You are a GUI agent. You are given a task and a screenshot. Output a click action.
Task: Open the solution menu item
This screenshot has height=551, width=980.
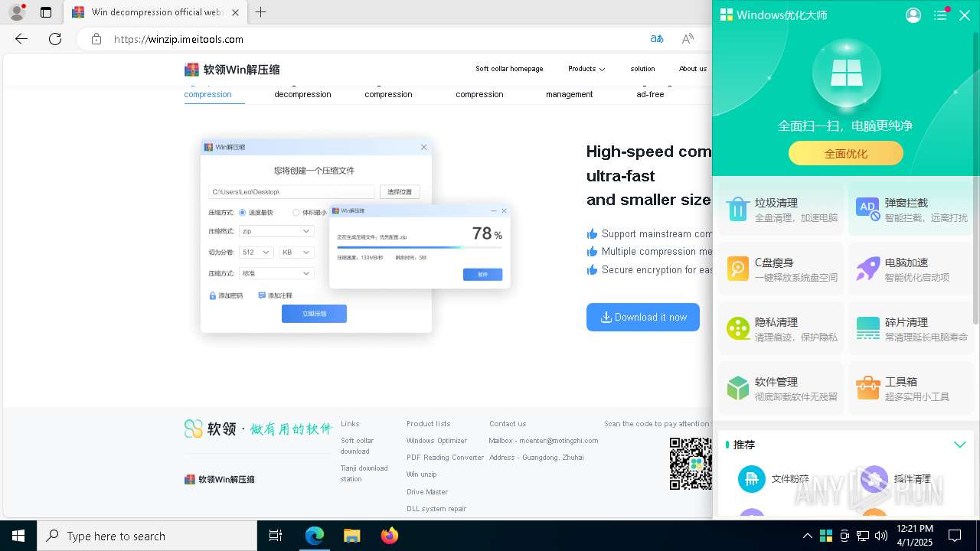point(642,69)
